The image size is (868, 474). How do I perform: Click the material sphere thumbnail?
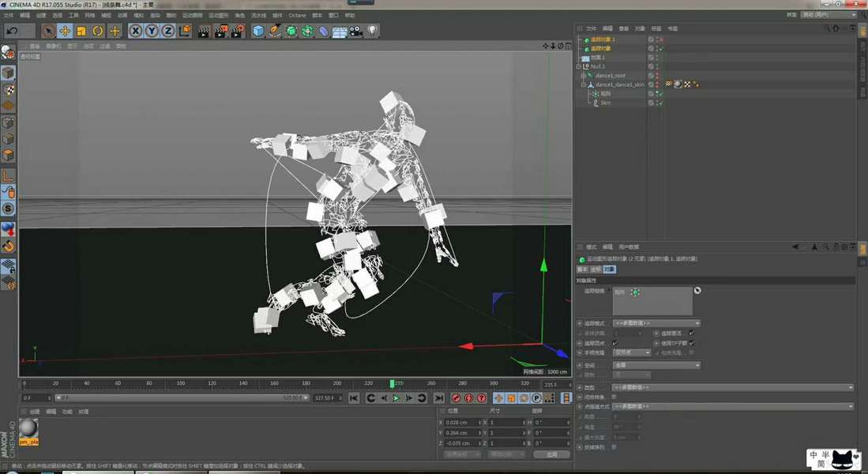(28, 428)
